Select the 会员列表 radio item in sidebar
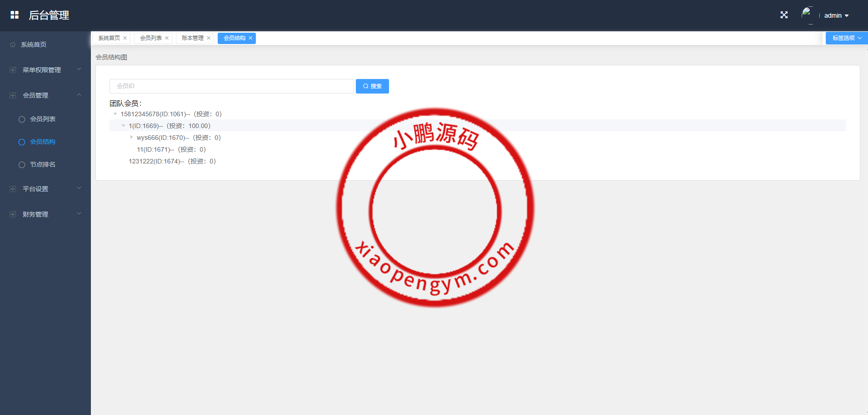The width and height of the screenshot is (868, 415). tap(21, 119)
